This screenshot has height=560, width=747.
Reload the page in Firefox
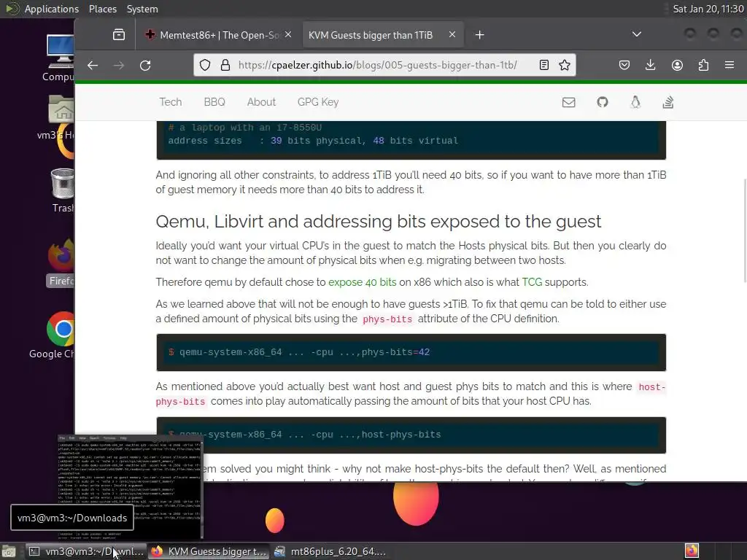click(x=145, y=65)
